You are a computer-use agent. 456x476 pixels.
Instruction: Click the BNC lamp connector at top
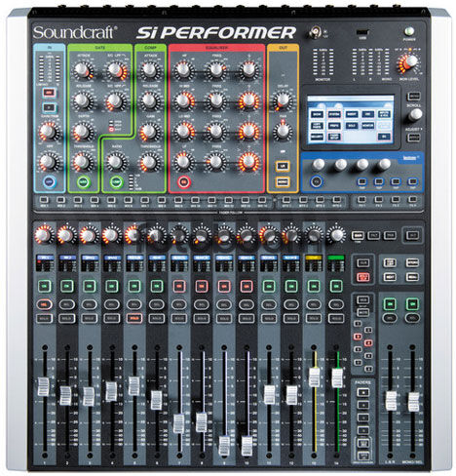[x=315, y=32]
